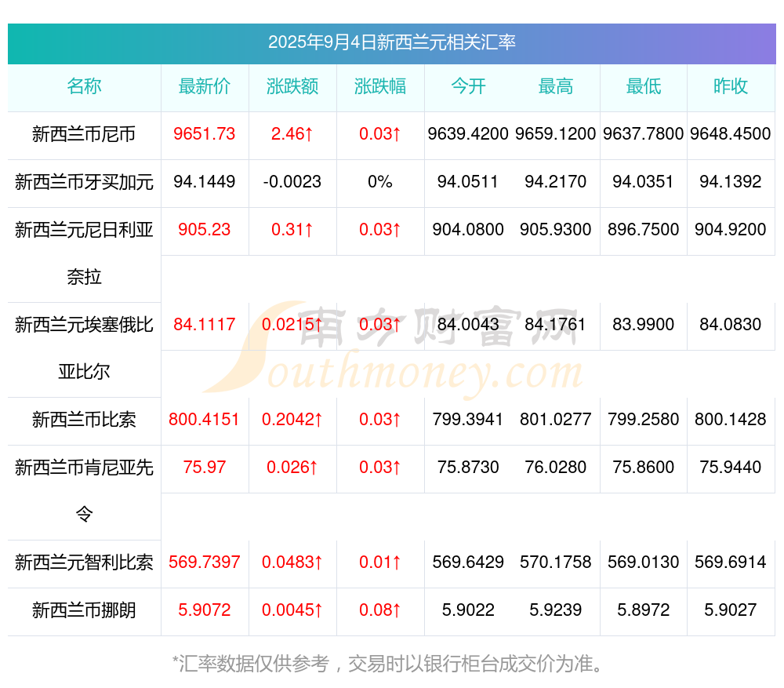
Task: Click the 0.08↑ change percentage
Action: [380, 610]
